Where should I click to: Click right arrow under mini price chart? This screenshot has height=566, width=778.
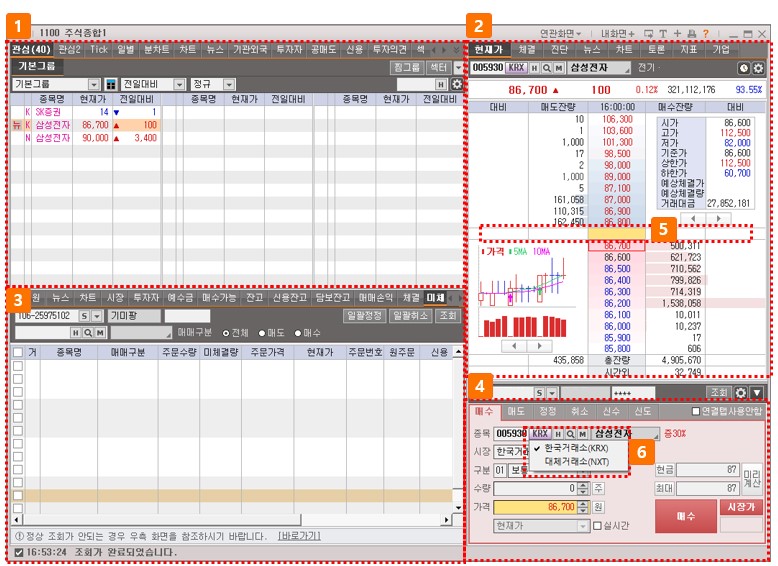coord(539,346)
